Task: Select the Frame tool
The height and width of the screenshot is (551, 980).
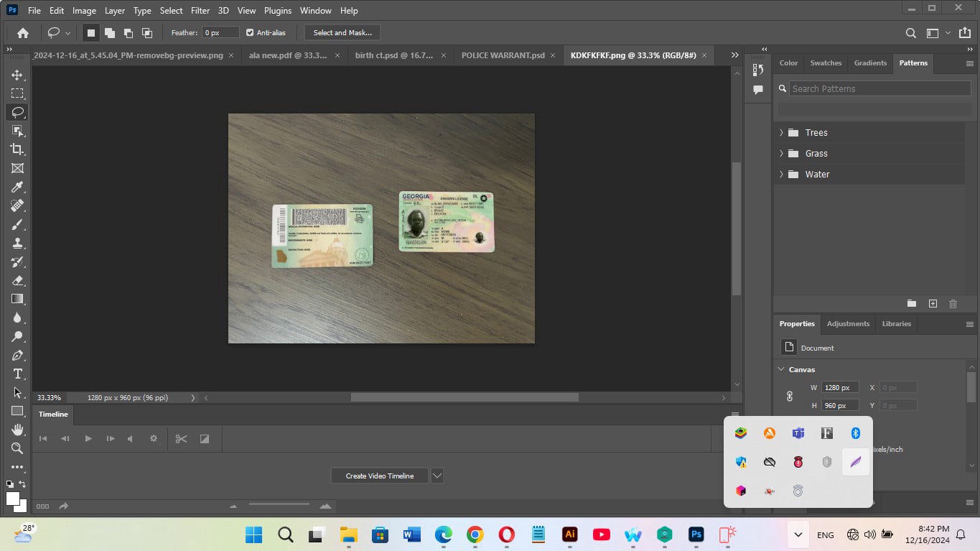Action: 17,168
